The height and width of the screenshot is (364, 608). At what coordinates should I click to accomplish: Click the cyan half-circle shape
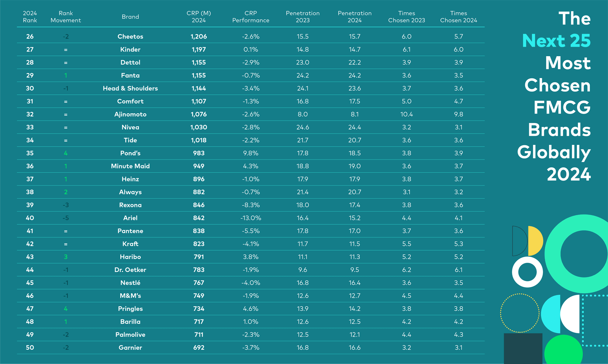click(551, 314)
